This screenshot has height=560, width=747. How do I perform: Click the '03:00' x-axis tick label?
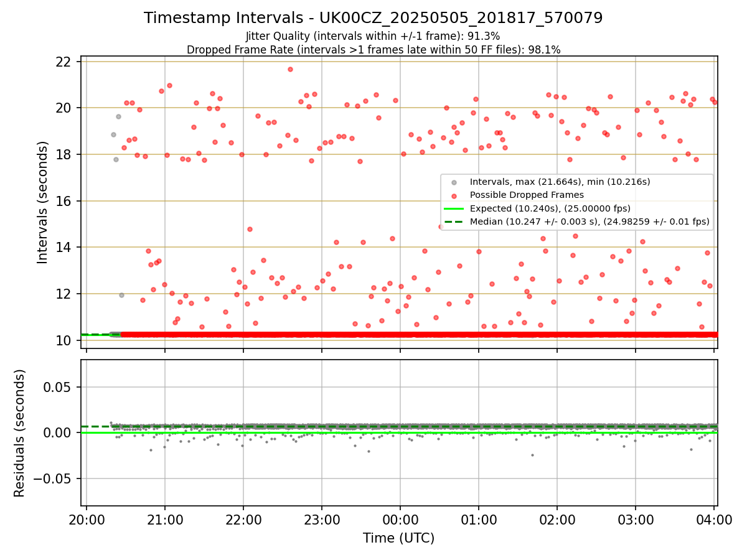coord(635,519)
